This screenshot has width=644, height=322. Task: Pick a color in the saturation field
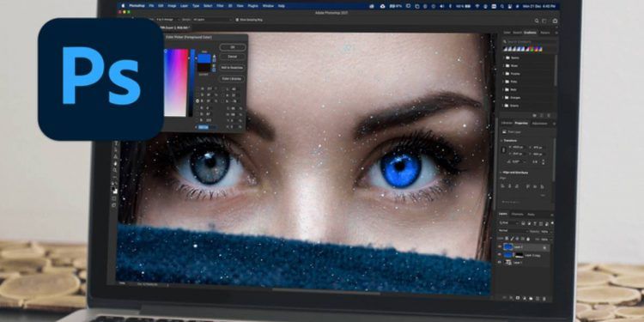coord(176,82)
